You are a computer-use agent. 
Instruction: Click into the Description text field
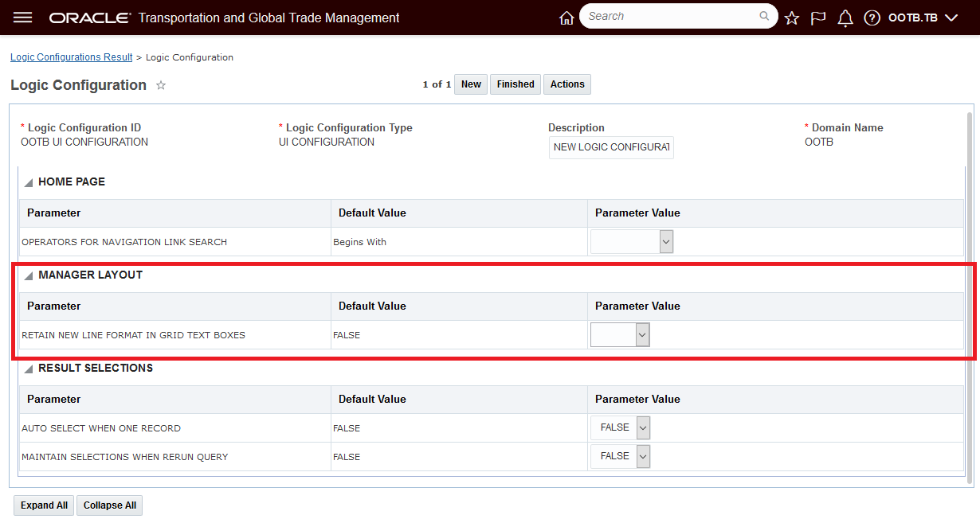pyautogui.click(x=611, y=147)
